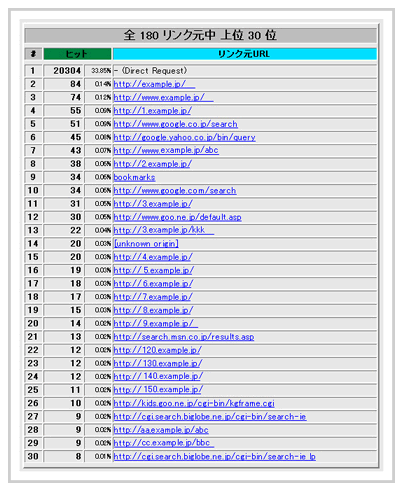Image resolution: width=403 pixels, height=491 pixels.
Task: Open the http://6.example.jp/ link
Action: [153, 284]
